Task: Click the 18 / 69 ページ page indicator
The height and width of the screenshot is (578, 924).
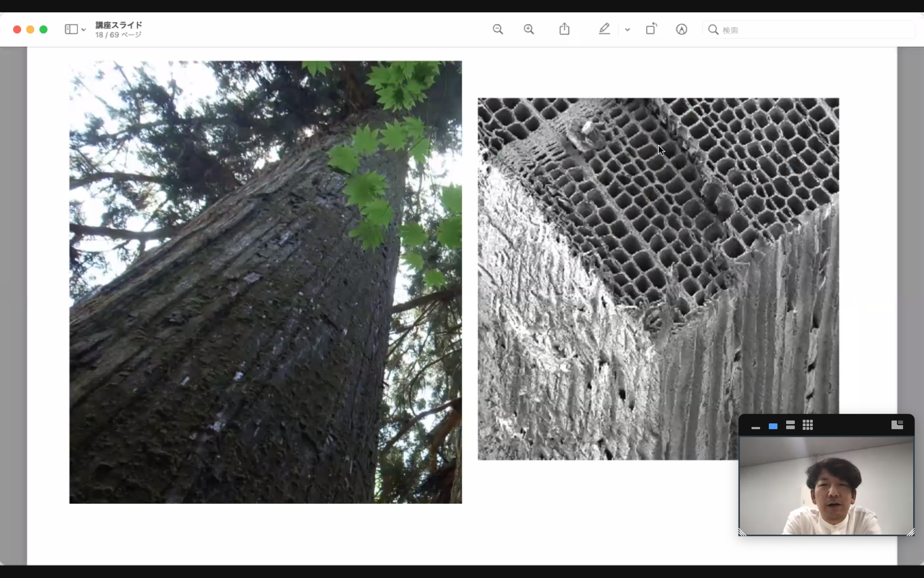Action: [118, 35]
